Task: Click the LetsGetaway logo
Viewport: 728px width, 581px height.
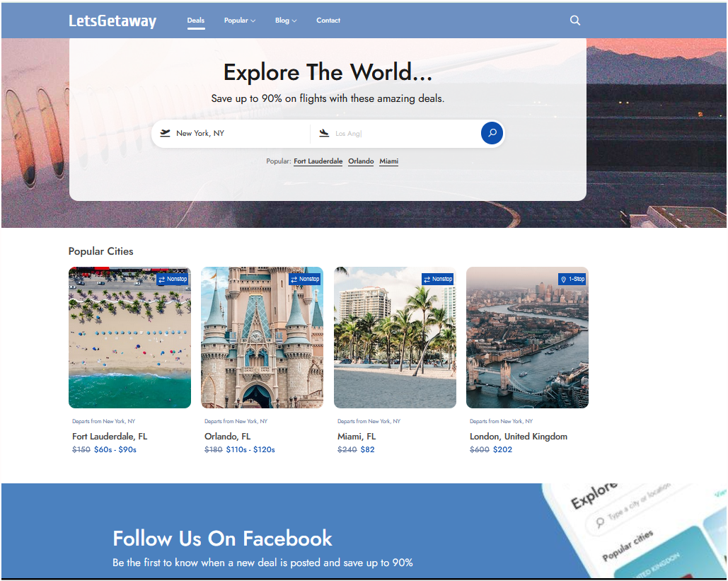Action: pos(112,21)
